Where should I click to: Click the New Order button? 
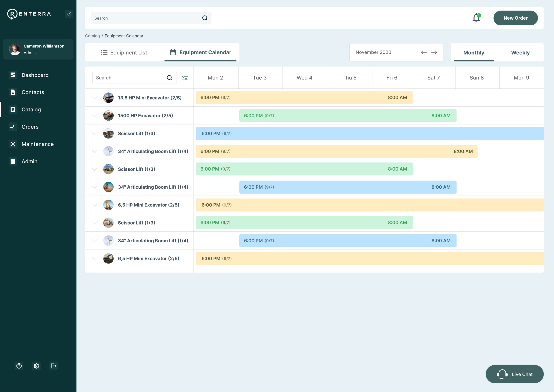click(516, 18)
